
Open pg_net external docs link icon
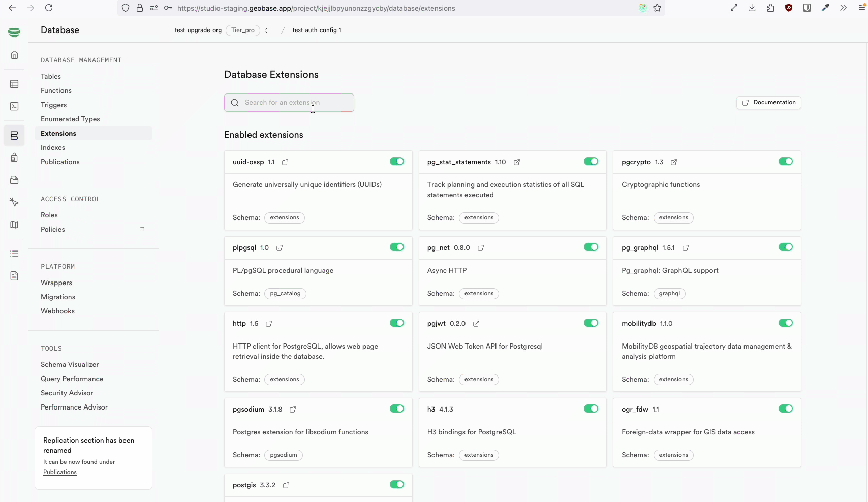tap(481, 248)
